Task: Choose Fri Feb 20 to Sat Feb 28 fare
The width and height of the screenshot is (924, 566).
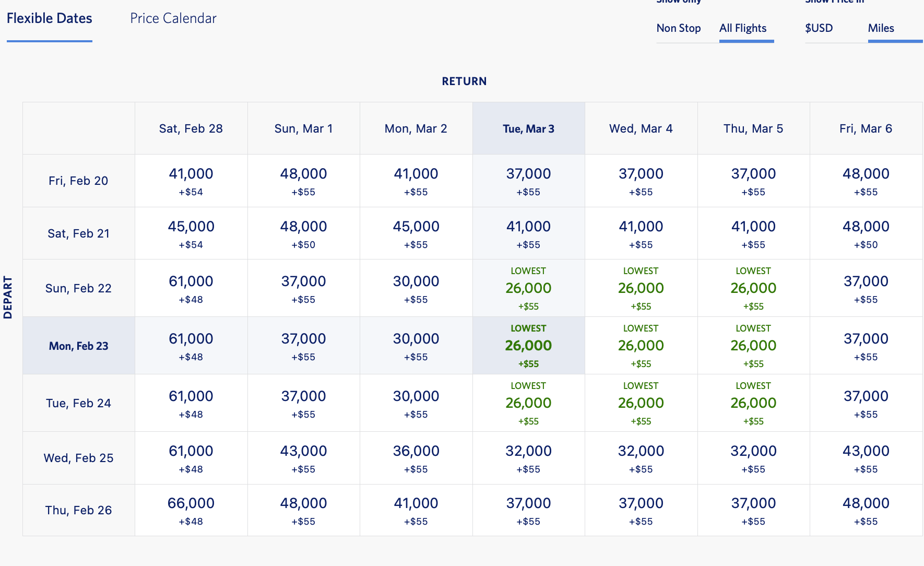Action: click(191, 181)
